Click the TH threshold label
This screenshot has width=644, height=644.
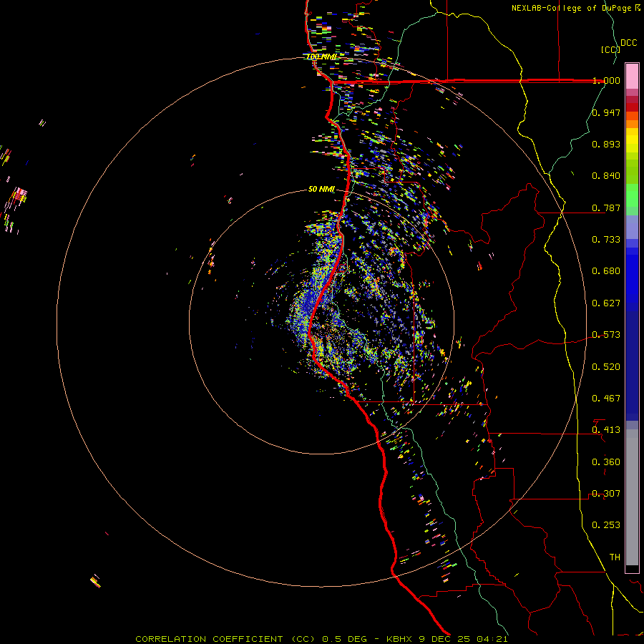pos(615,557)
